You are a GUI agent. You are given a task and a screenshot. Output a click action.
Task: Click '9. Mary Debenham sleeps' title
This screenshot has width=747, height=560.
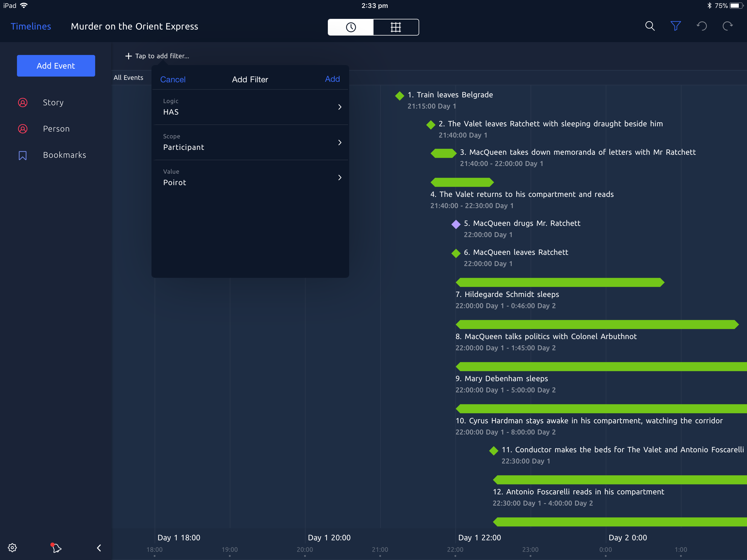coord(501,379)
